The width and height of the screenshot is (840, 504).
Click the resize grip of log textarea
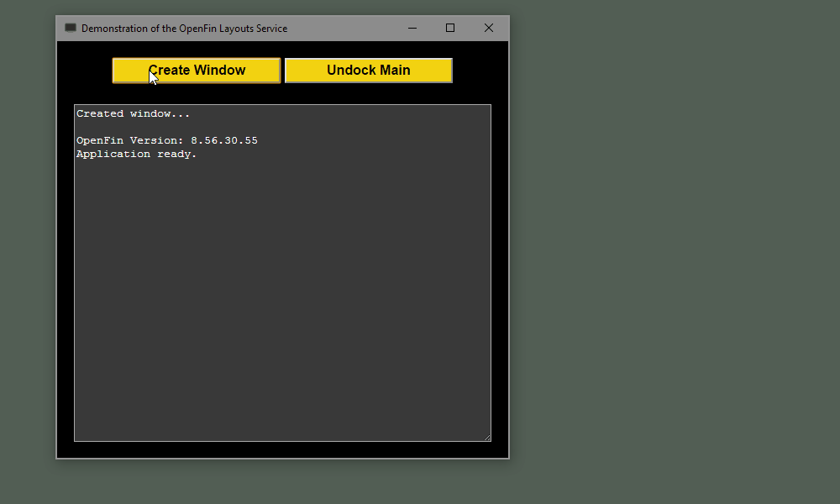487,438
